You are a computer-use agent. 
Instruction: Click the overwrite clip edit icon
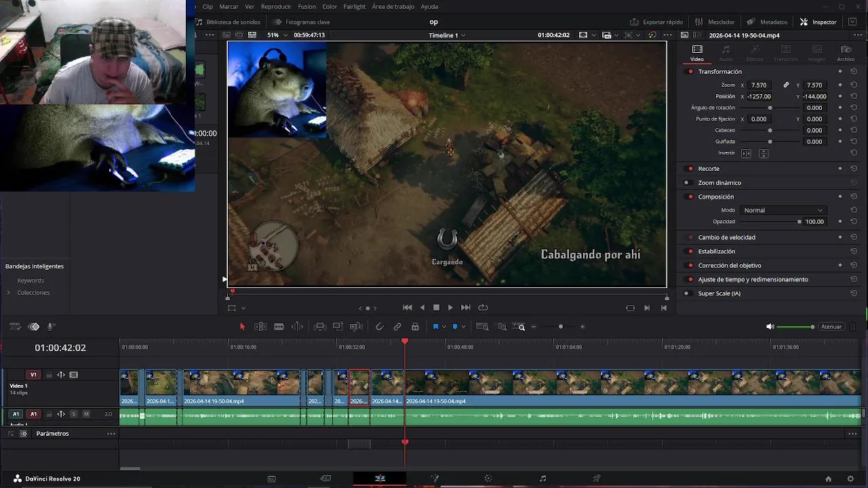(x=338, y=327)
